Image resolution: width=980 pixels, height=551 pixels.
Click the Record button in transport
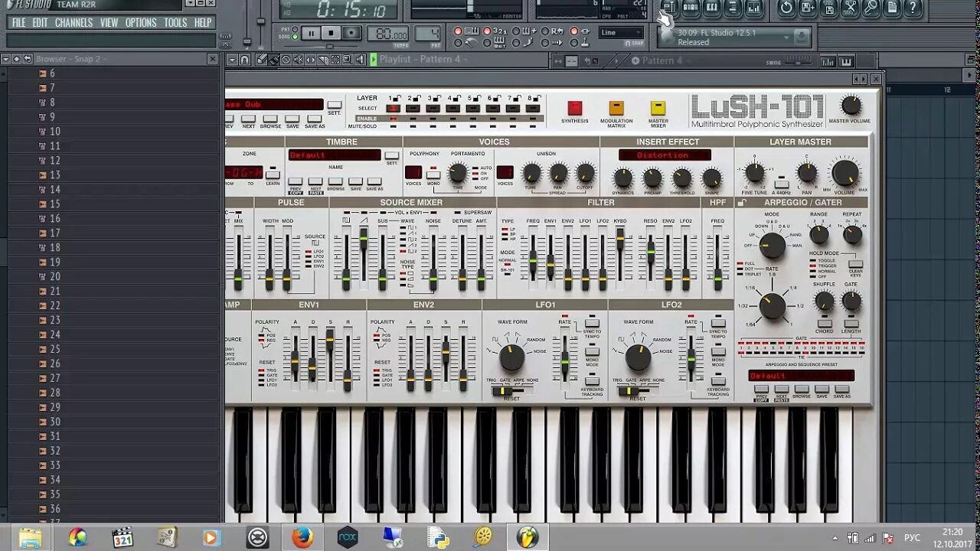[351, 33]
